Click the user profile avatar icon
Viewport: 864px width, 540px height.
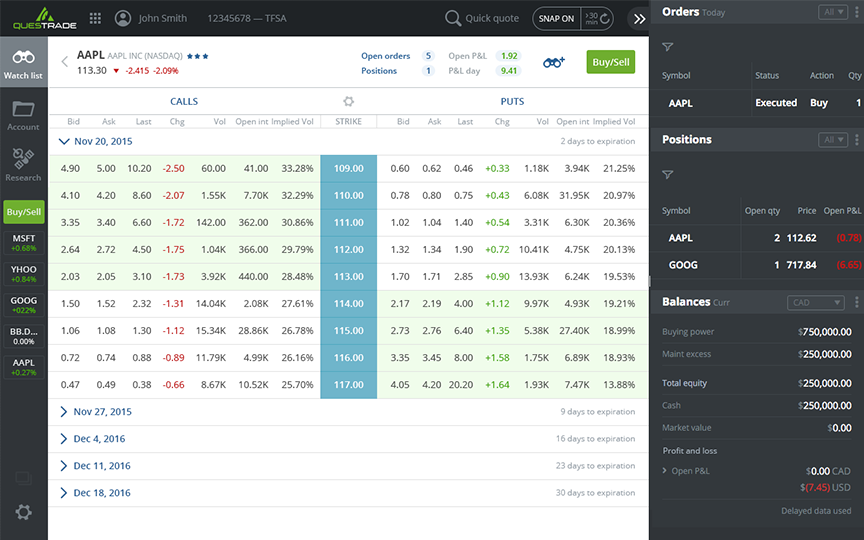[x=123, y=18]
